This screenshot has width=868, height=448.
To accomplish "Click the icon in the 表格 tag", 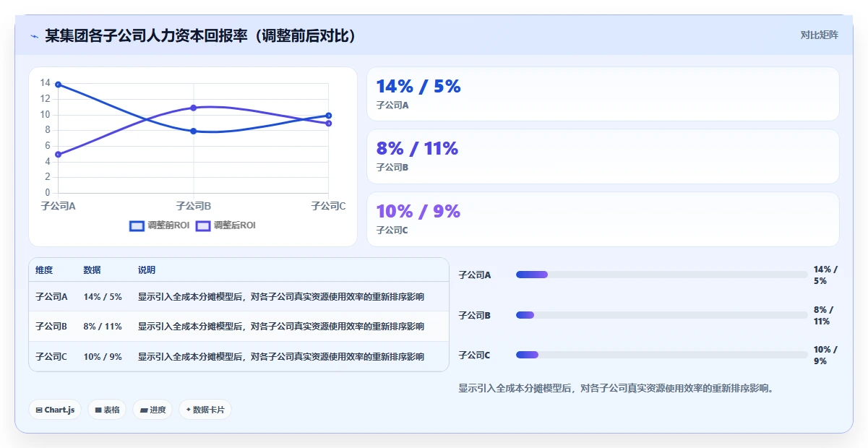I will point(98,410).
